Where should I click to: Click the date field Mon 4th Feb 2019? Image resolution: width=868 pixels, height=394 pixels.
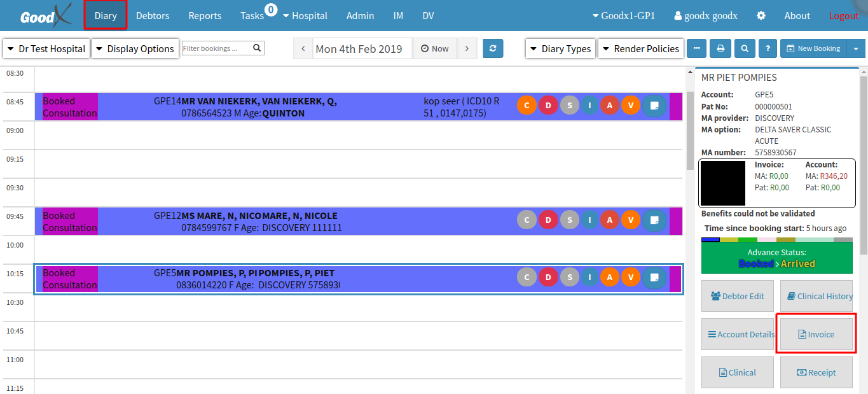click(x=362, y=48)
